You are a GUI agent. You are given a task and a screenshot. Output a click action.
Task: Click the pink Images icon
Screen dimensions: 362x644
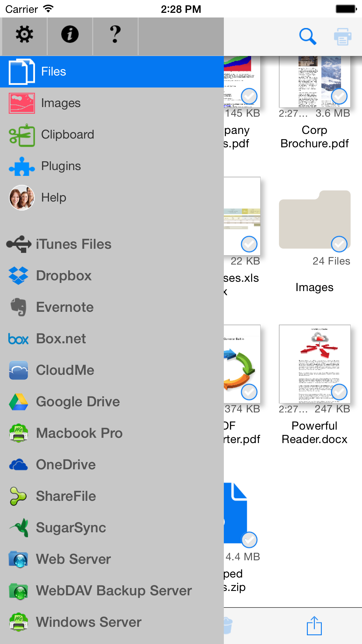point(22,103)
